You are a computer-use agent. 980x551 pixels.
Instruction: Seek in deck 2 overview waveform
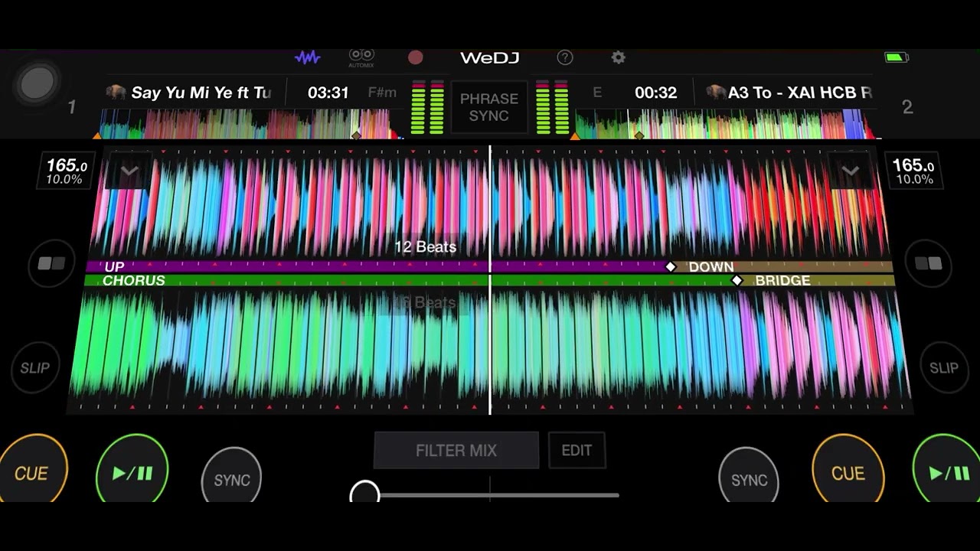[726, 124]
